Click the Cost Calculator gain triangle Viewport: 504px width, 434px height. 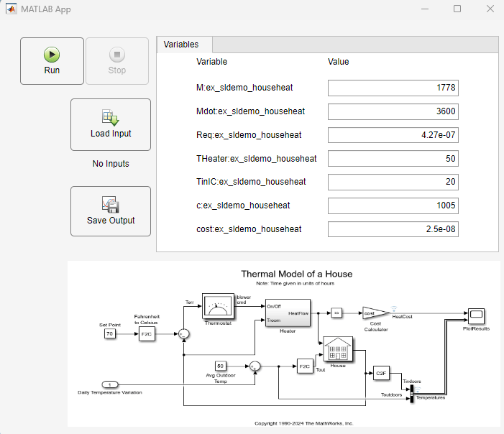pos(375,313)
